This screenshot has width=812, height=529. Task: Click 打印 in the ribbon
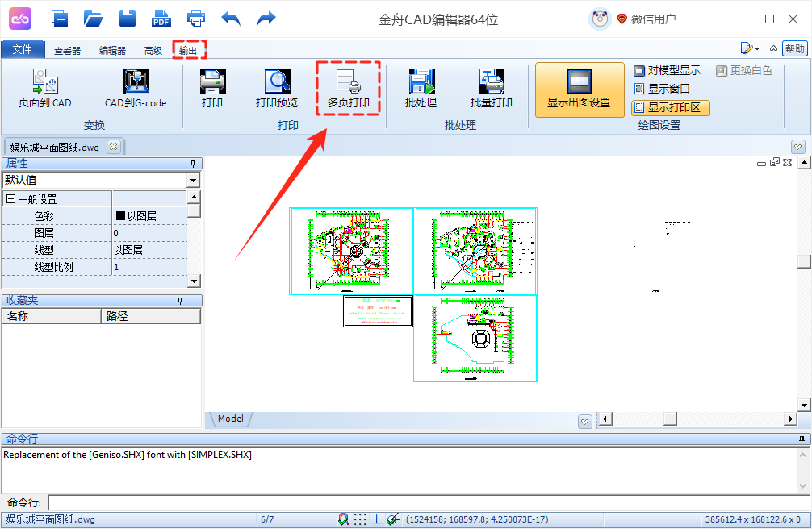point(212,89)
